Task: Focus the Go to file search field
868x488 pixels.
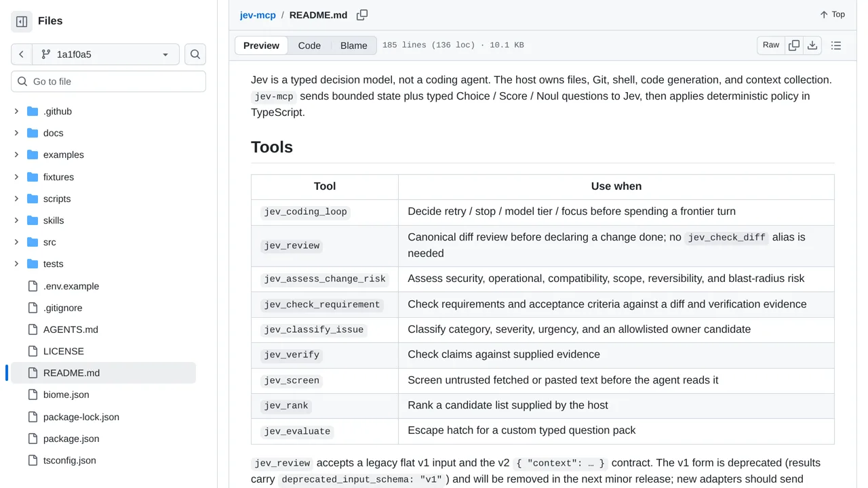Action: click(x=108, y=81)
